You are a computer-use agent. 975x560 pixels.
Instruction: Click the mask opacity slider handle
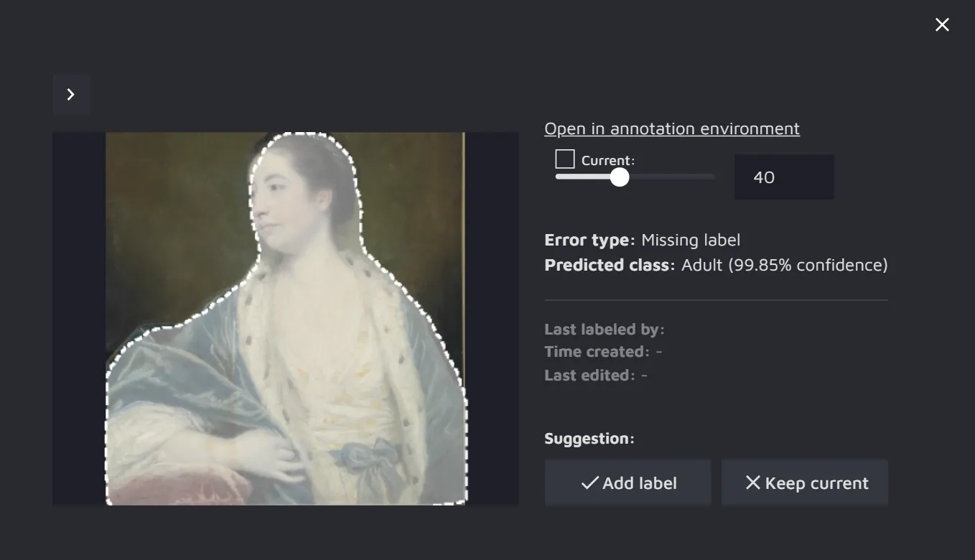coord(620,177)
